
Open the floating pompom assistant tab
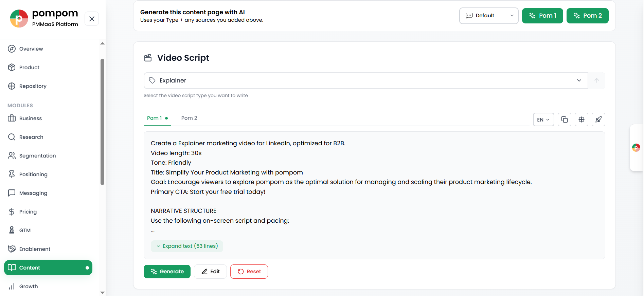tap(636, 148)
